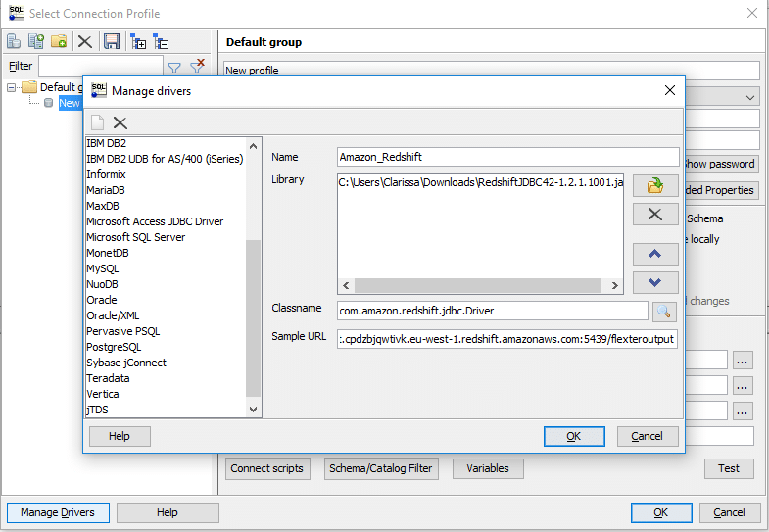
Task: Move library entry up arrow
Action: pos(655,254)
